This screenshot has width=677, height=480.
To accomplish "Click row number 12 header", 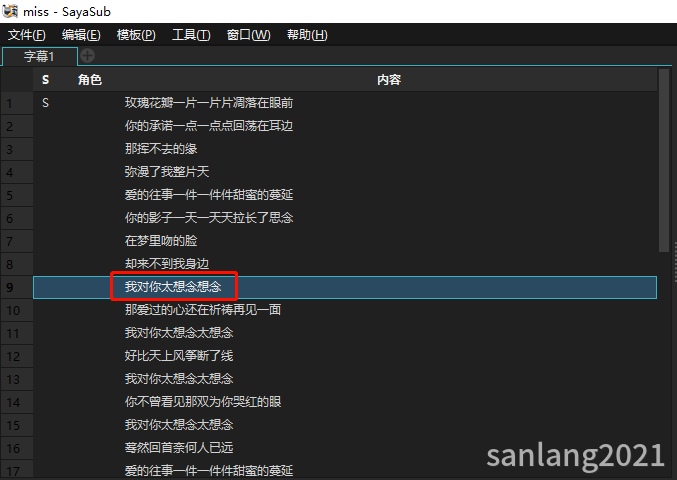I will pyautogui.click(x=17, y=356).
